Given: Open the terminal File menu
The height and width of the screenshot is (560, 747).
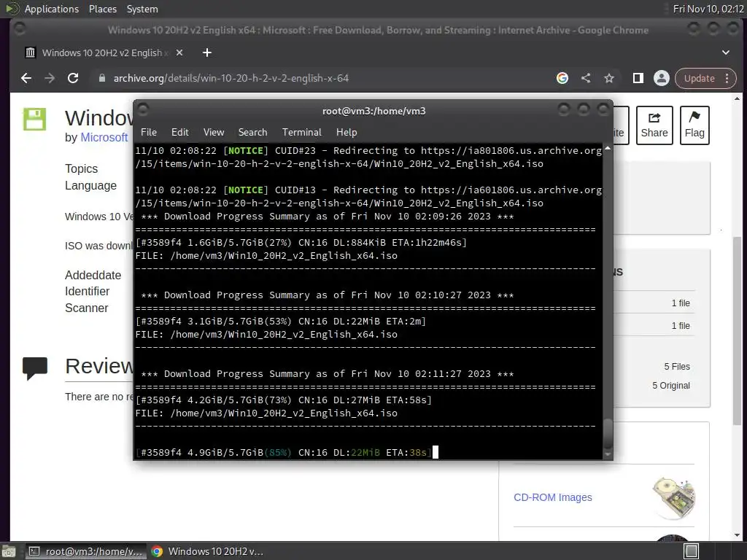Looking at the screenshot, I should [x=149, y=132].
